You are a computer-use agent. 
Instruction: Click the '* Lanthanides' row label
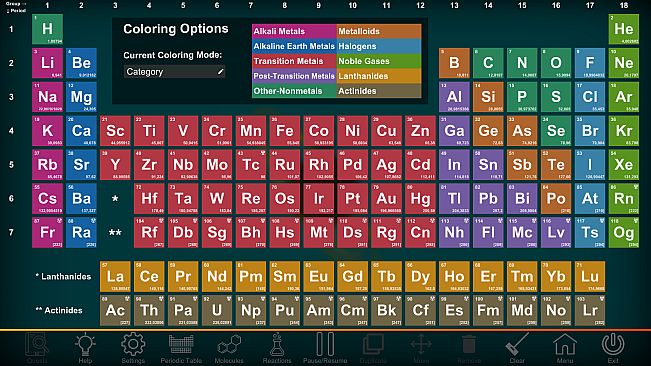click(63, 276)
